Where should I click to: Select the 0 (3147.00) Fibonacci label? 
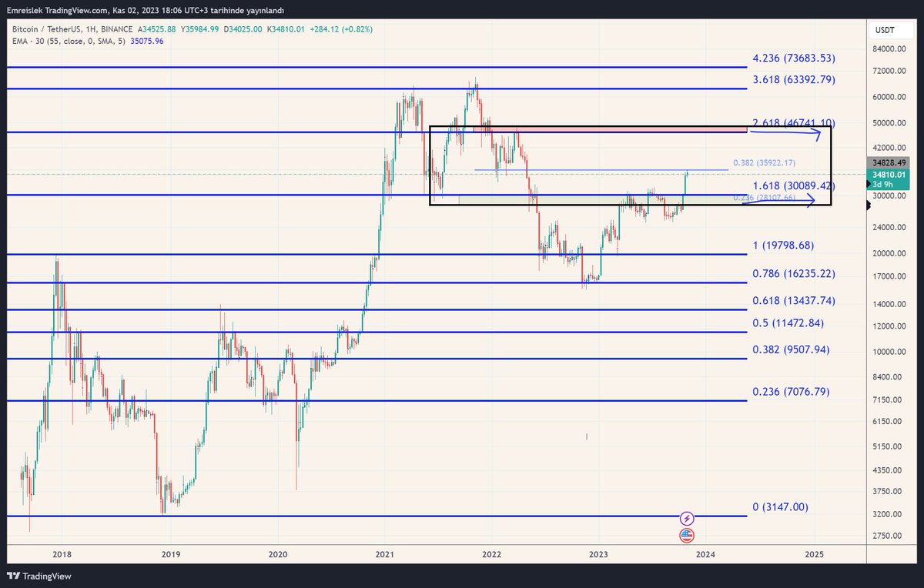point(780,507)
